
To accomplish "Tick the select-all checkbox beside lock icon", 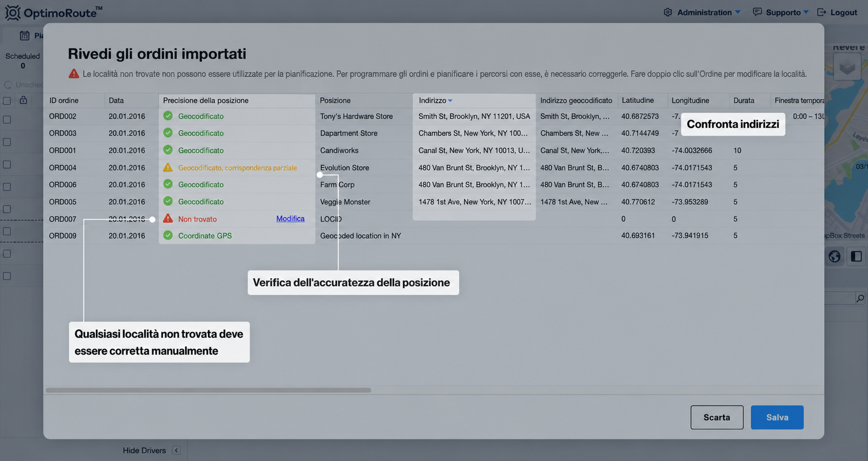I will (x=7, y=101).
